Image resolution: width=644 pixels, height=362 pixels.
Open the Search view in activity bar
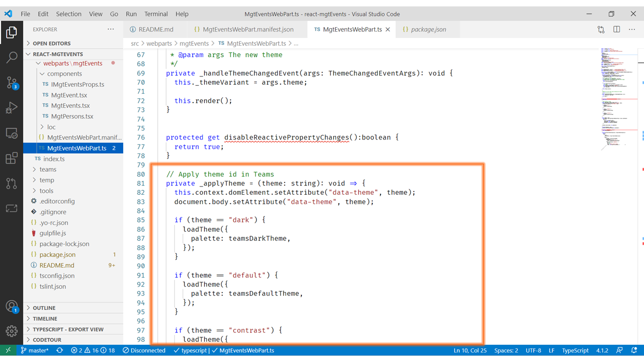11,57
